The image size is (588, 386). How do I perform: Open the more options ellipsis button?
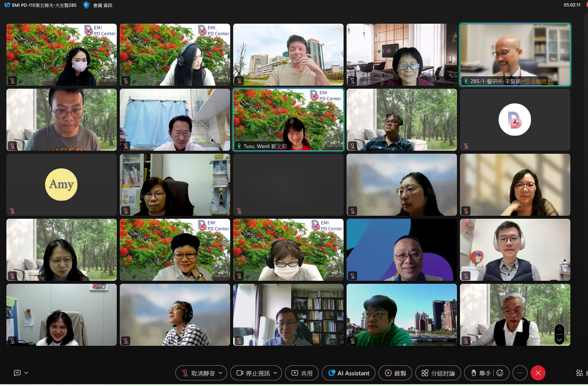click(x=520, y=373)
